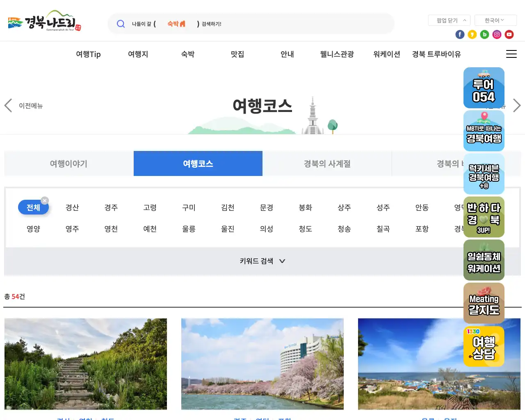Filter by region 의성
The width and height of the screenshot is (525, 420).
pos(267,229)
